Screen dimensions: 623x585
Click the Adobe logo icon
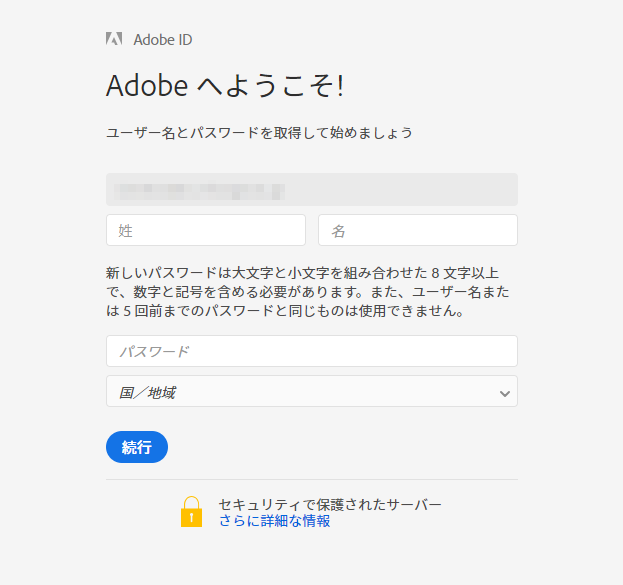114,39
